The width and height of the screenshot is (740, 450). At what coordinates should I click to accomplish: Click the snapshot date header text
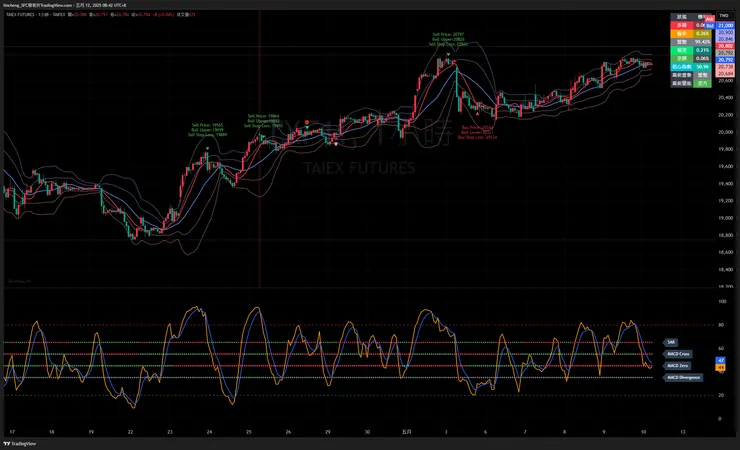(65, 5)
